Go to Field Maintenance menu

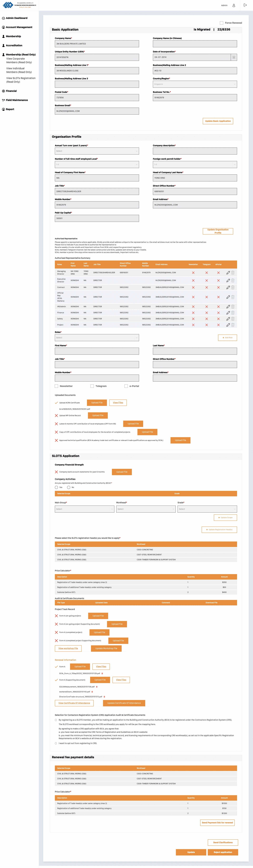point(17,100)
